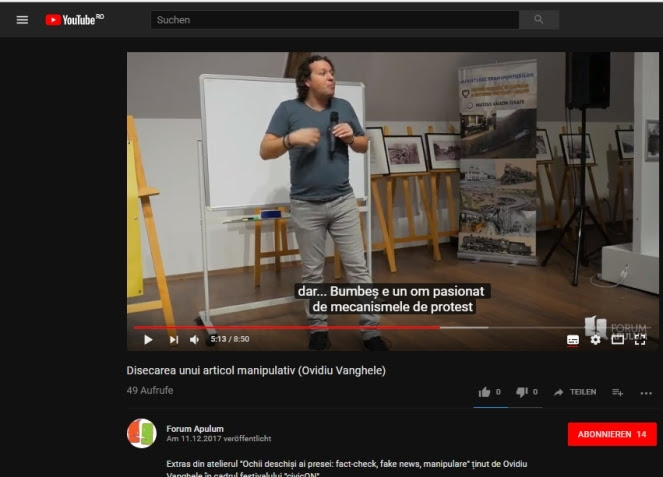Play the video
The height and width of the screenshot is (477, 663).
click(x=148, y=340)
